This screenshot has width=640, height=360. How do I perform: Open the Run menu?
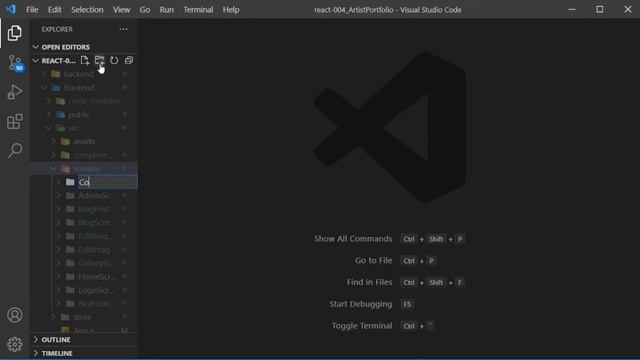point(167,9)
